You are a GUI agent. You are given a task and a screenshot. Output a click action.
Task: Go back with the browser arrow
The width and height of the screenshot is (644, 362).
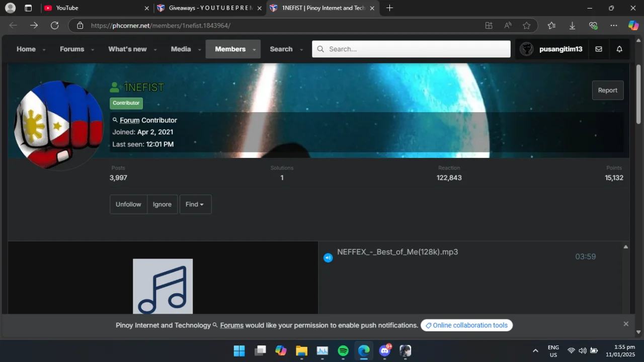click(x=13, y=25)
